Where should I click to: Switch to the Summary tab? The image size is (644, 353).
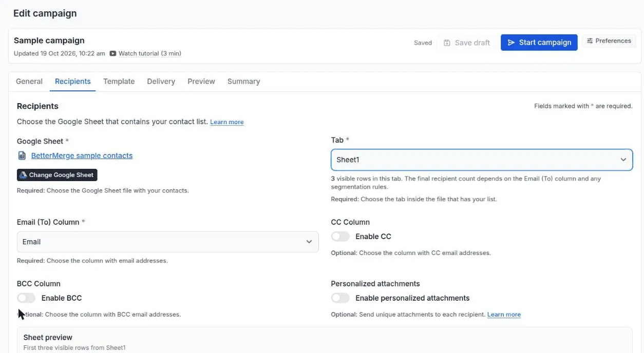coord(244,82)
